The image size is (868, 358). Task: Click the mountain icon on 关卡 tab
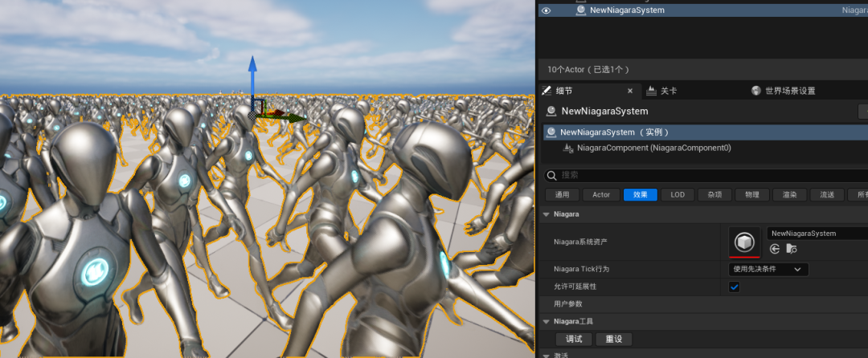point(652,91)
